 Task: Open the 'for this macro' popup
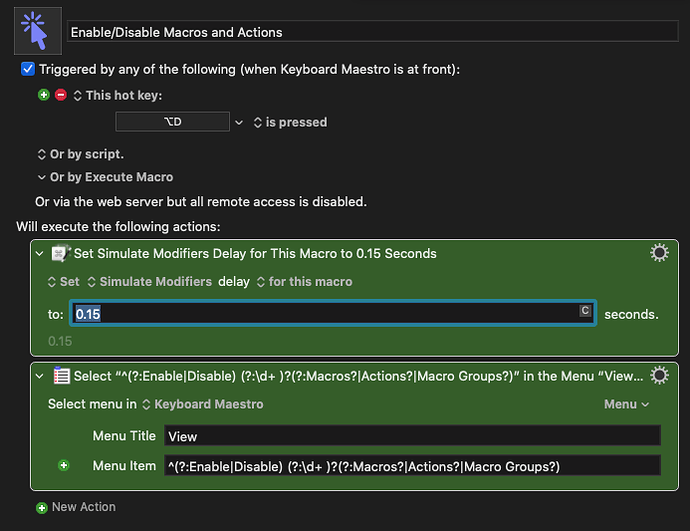pyautogui.click(x=305, y=282)
